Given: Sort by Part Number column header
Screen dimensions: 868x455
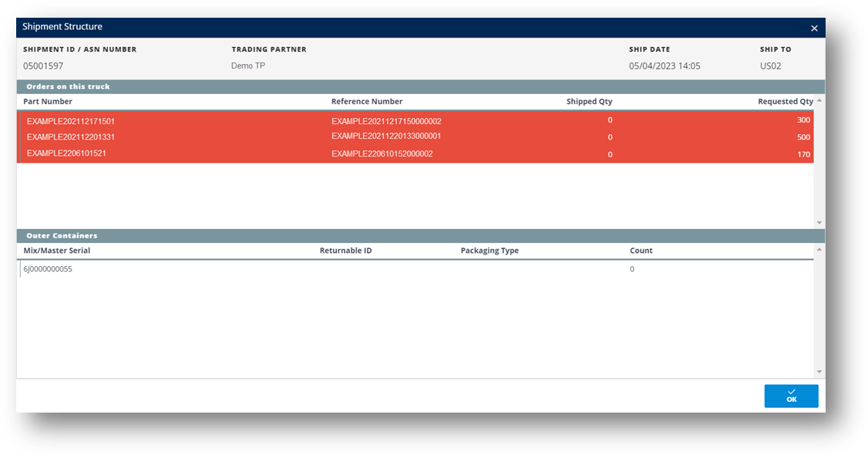Looking at the screenshot, I should pos(48,101).
